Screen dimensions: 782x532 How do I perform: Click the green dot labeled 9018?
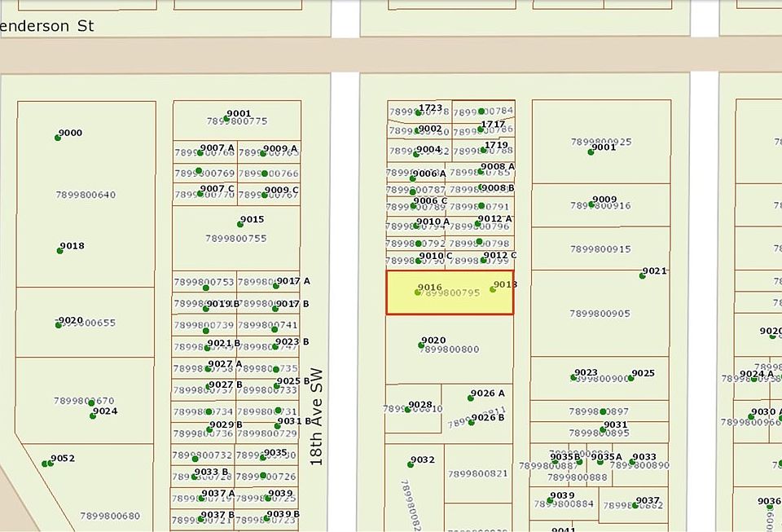60,250
